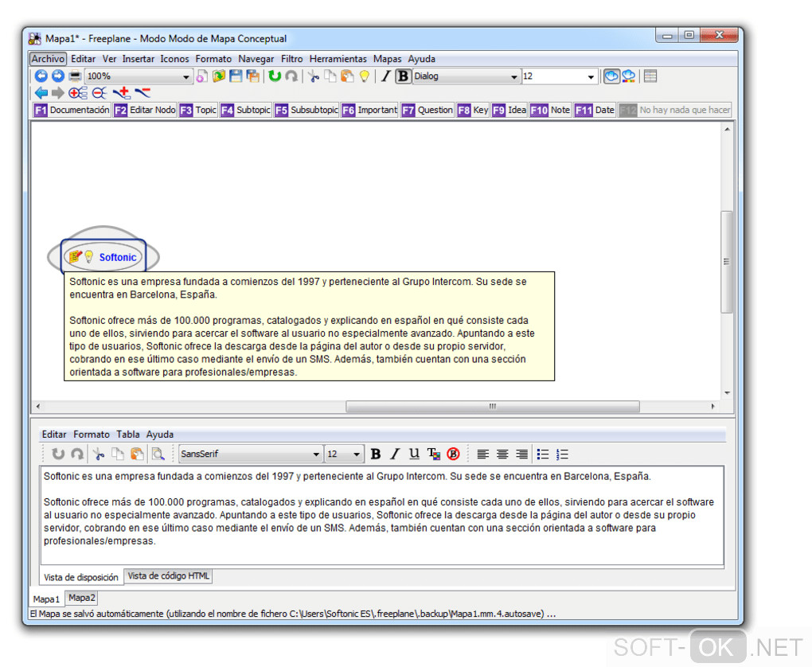Viewport: 812px width, 667px height.
Task: Open the Insertar menu
Action: point(139,59)
